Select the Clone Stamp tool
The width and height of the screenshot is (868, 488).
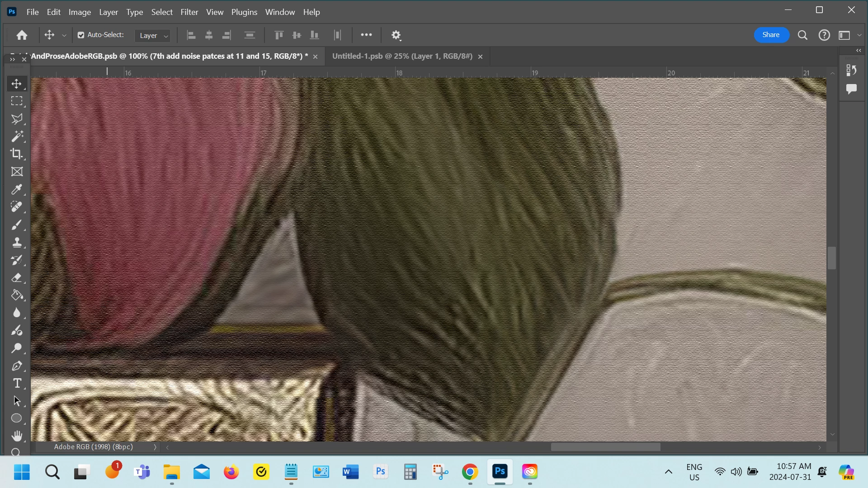pyautogui.click(x=17, y=243)
